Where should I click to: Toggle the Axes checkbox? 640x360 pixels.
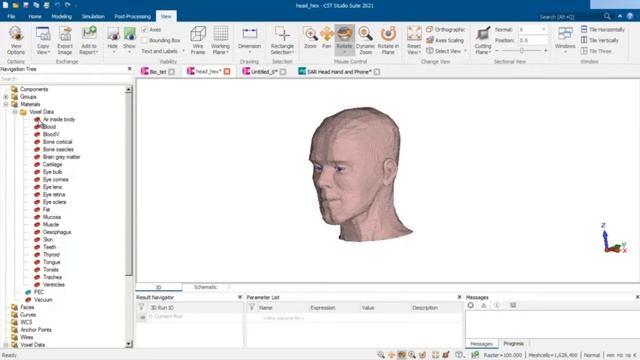[144, 30]
